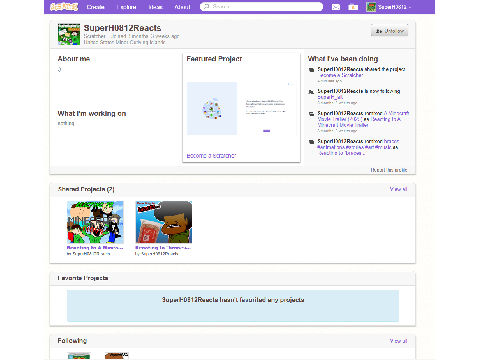Image resolution: width=480 pixels, height=360 pixels.
Task: Open the followed user link in activity
Action: tap(330, 97)
